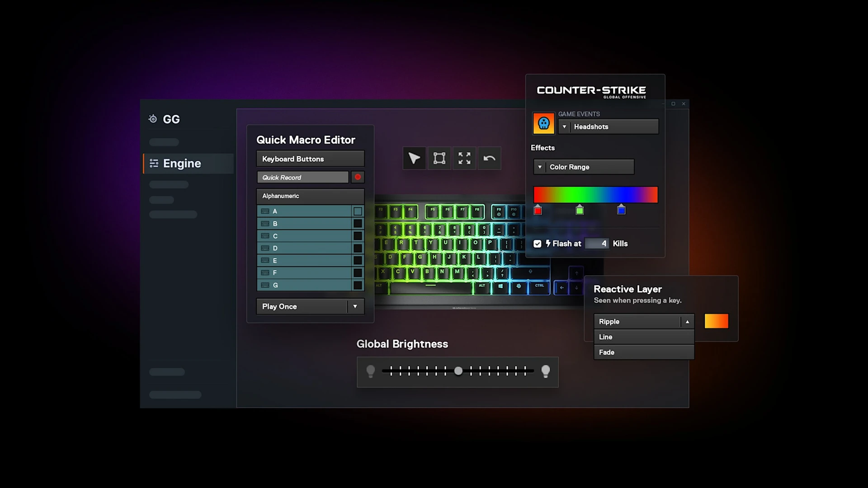Image resolution: width=868 pixels, height=488 pixels.
Task: Check the box beside key D
Action: (358, 249)
